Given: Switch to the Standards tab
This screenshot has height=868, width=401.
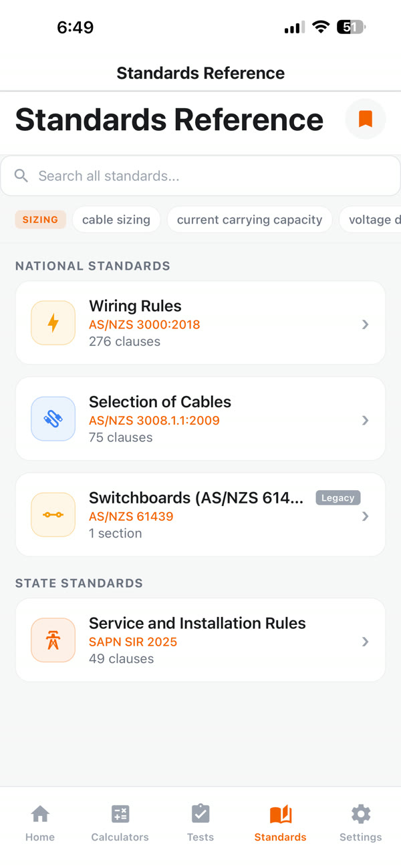Looking at the screenshot, I should [x=280, y=823].
